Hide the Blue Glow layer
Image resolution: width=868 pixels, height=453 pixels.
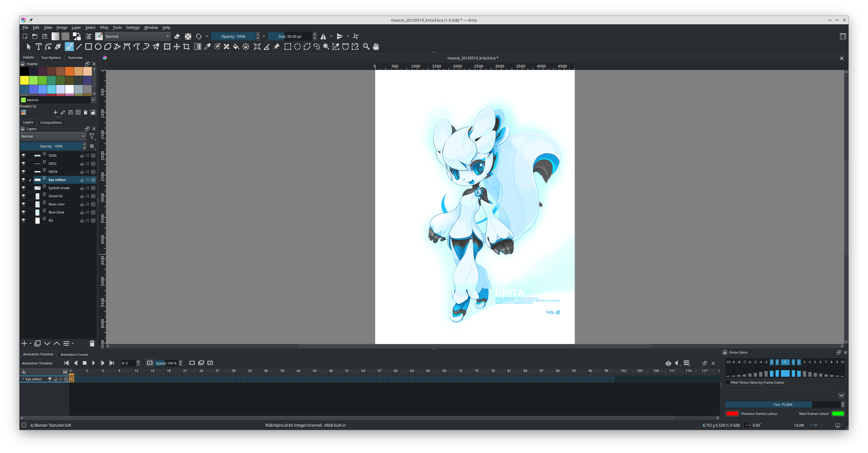point(23,212)
